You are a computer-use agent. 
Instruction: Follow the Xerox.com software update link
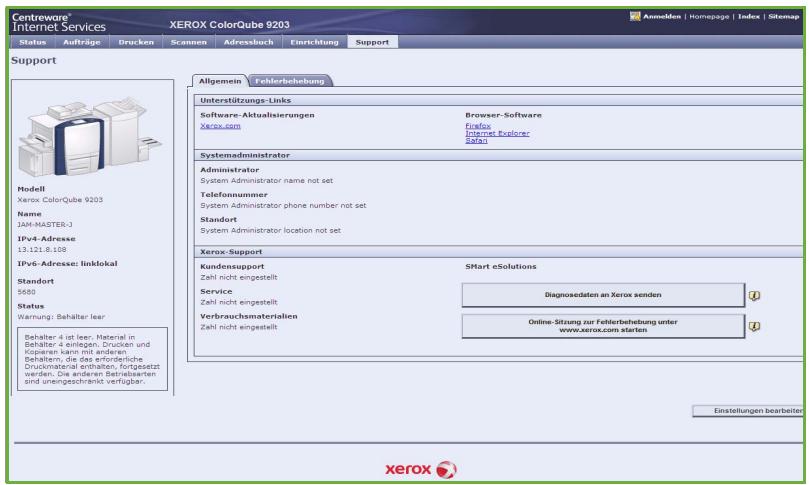(220, 126)
